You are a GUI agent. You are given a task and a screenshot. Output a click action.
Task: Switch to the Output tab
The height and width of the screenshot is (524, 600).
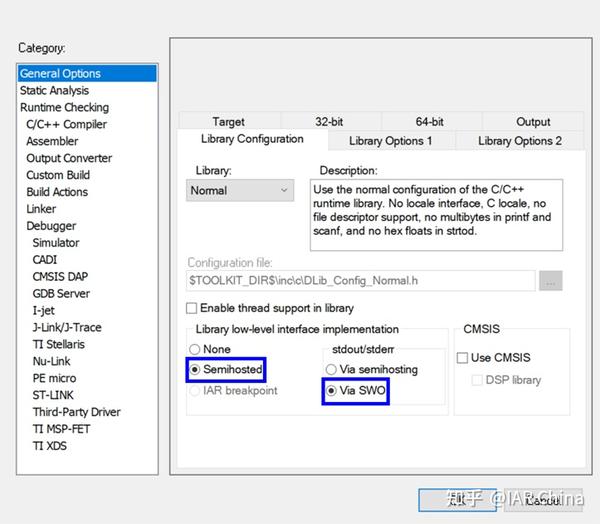(x=533, y=121)
